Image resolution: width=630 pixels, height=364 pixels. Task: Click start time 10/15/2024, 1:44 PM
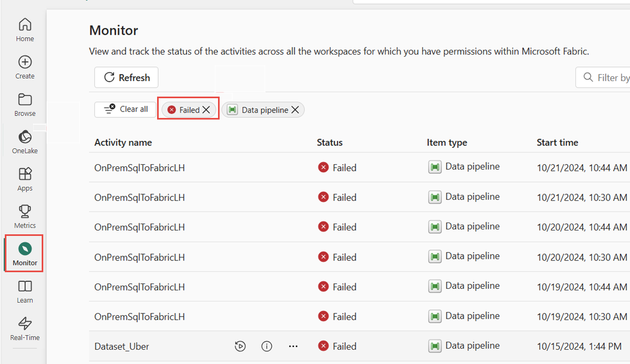point(579,346)
